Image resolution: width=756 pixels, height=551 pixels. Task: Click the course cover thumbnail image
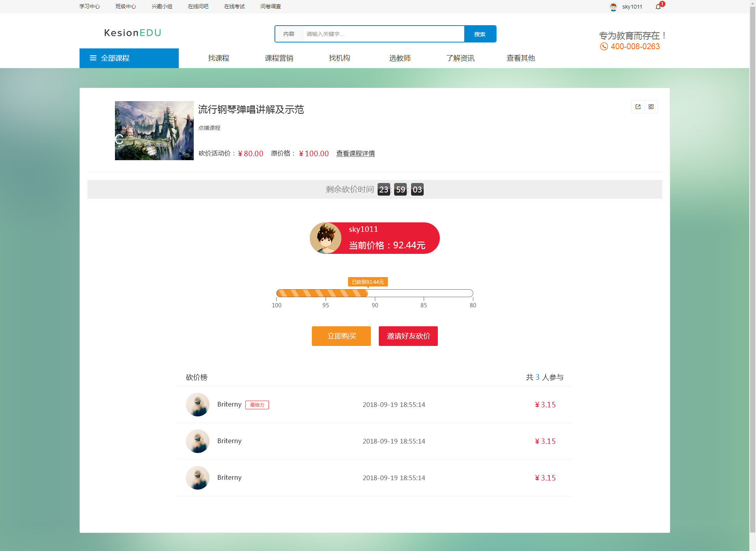coord(154,131)
